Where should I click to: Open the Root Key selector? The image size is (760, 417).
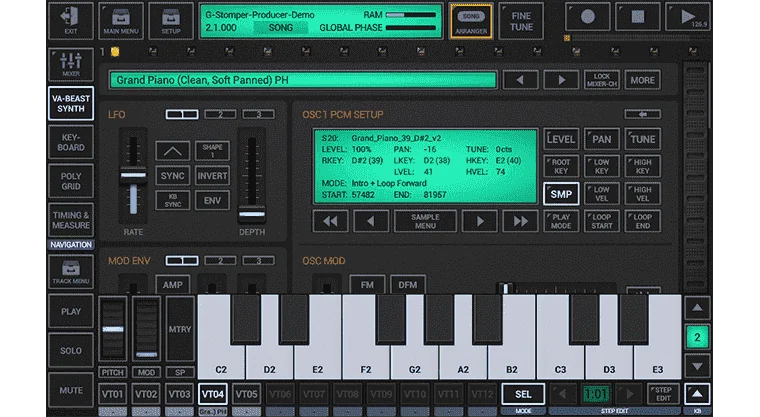pyautogui.click(x=561, y=166)
